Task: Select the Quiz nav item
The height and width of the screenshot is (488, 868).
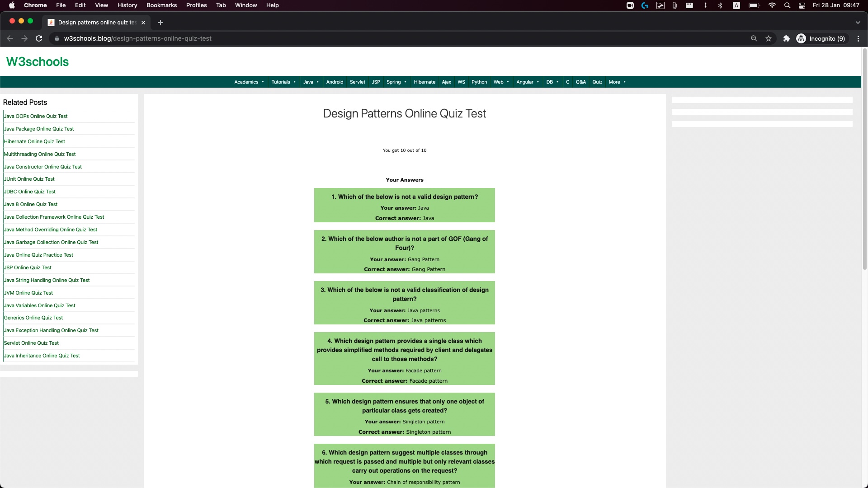Action: pos(597,82)
